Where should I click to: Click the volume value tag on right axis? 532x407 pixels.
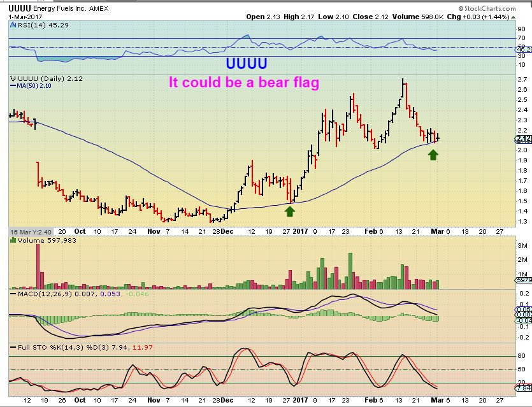coord(524,280)
